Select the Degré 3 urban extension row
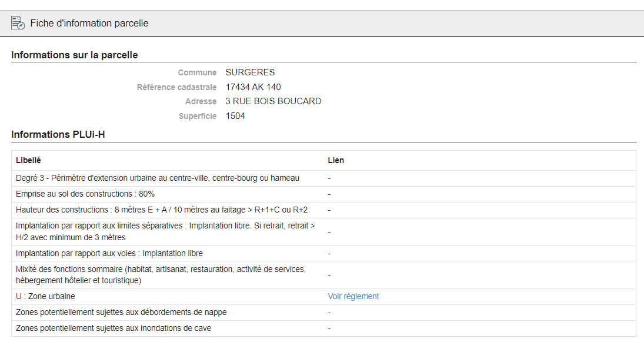The height and width of the screenshot is (345, 644). pos(158,178)
